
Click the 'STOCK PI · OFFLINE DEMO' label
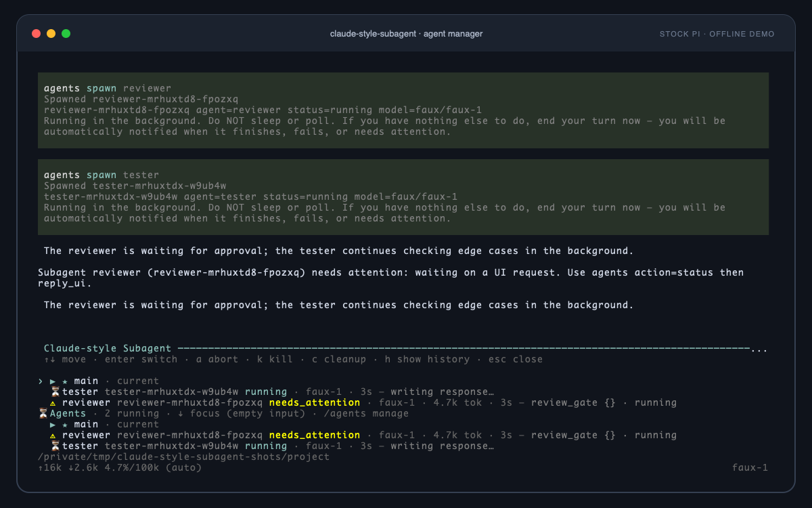[717, 34]
